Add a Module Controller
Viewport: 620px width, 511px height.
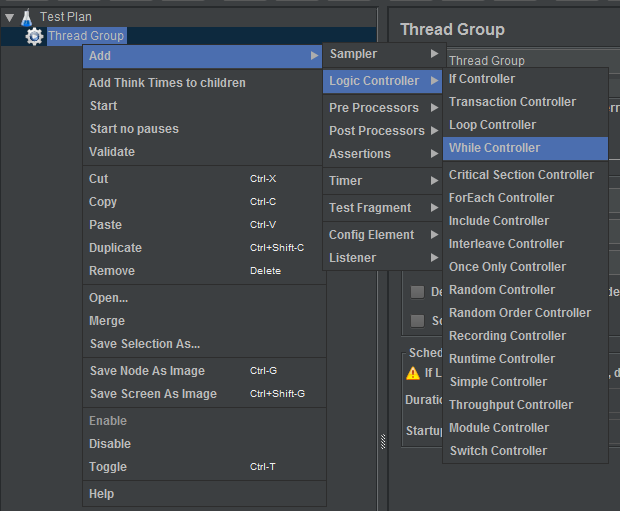pyautogui.click(x=525, y=428)
